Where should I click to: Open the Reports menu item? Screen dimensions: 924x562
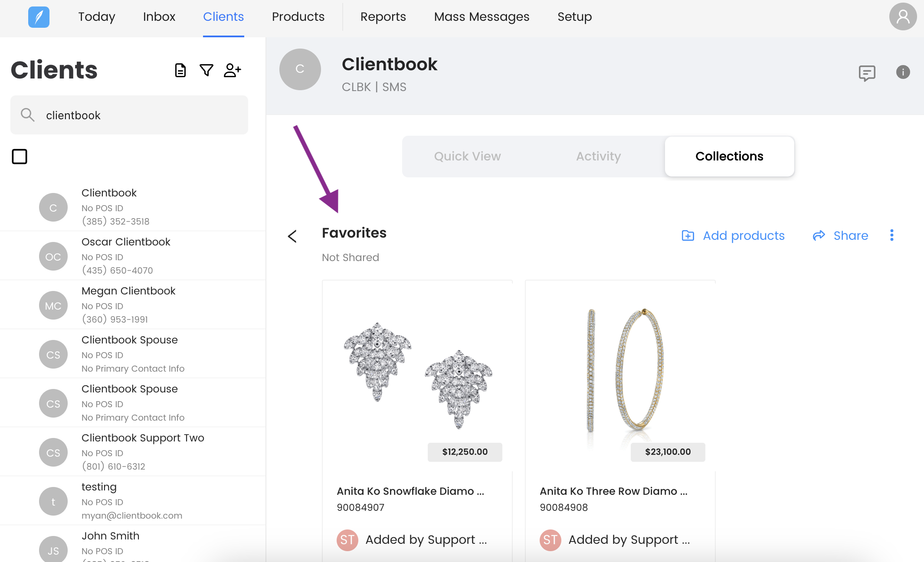383,16
